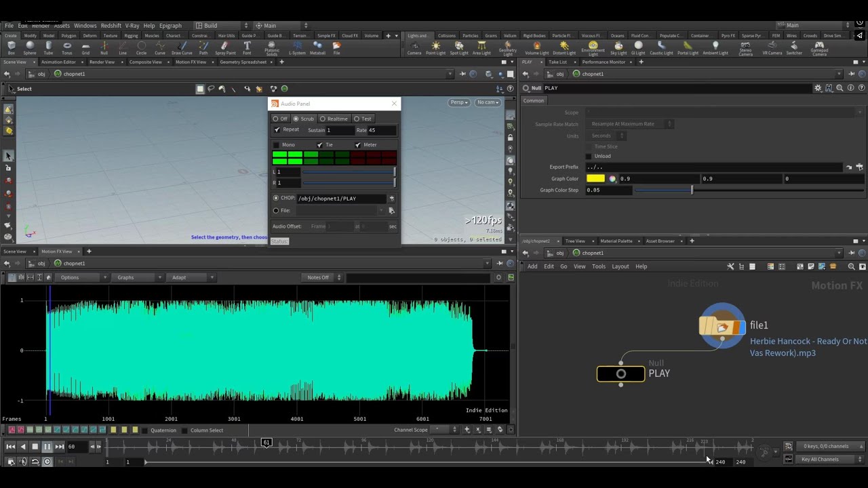Select the Font shelf tool
This screenshot has height=488, width=868.
point(247,48)
